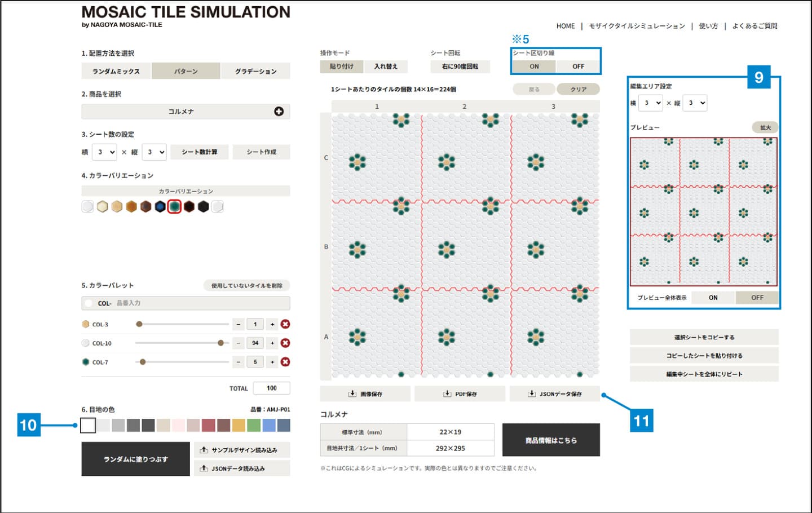Choose the red grout color swatch
Image resolution: width=812 pixels, height=513 pixels.
point(209,425)
